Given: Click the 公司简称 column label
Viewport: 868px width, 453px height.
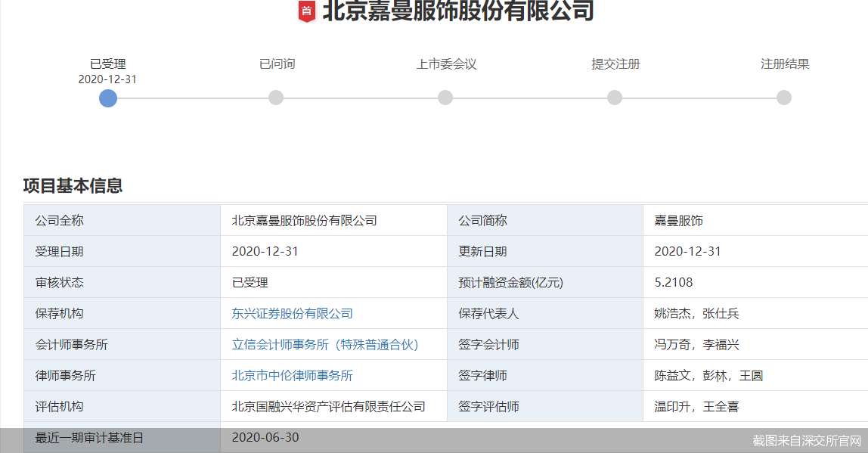Looking at the screenshot, I should [482, 220].
